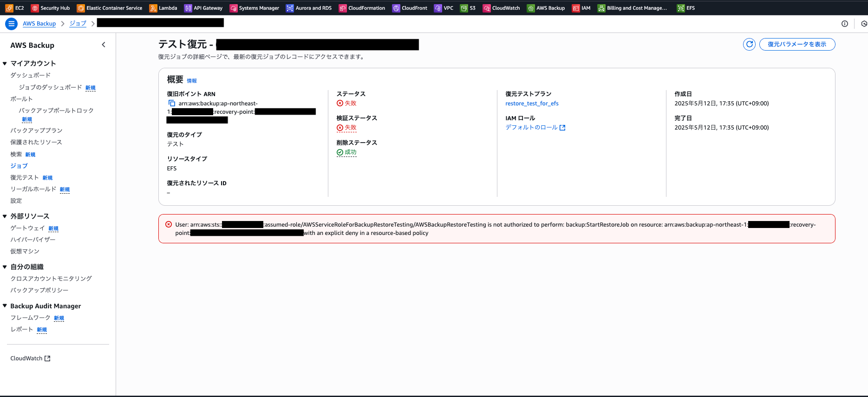868x397 pixels.
Task: Open the EC2 service shortcut
Action: [x=14, y=8]
